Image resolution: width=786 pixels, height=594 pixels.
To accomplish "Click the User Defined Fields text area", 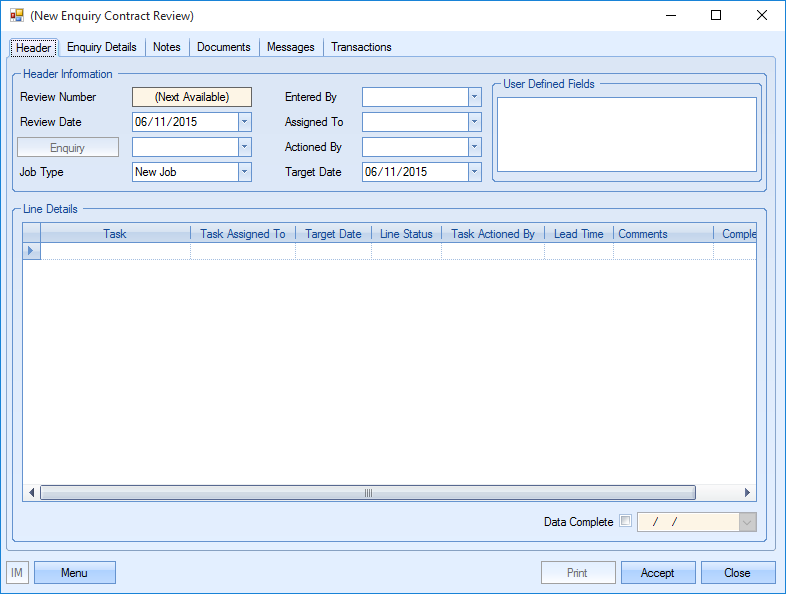I will pyautogui.click(x=627, y=134).
